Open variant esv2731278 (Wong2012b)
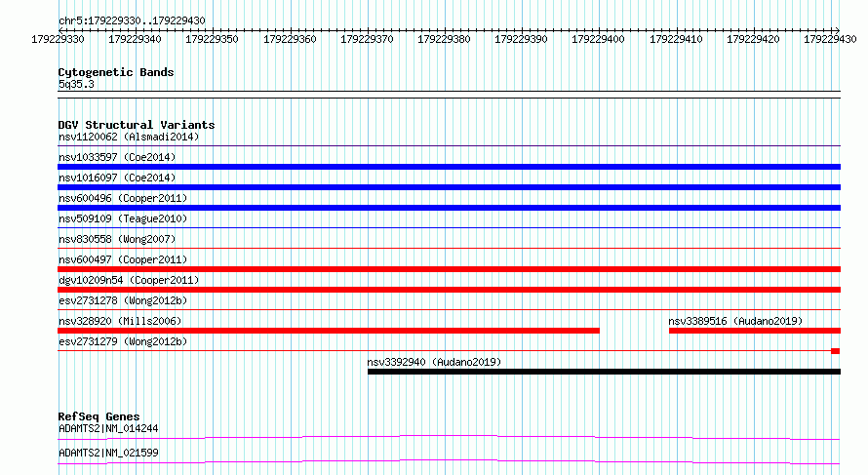Viewport: 868px width, 475px height. pos(123,300)
